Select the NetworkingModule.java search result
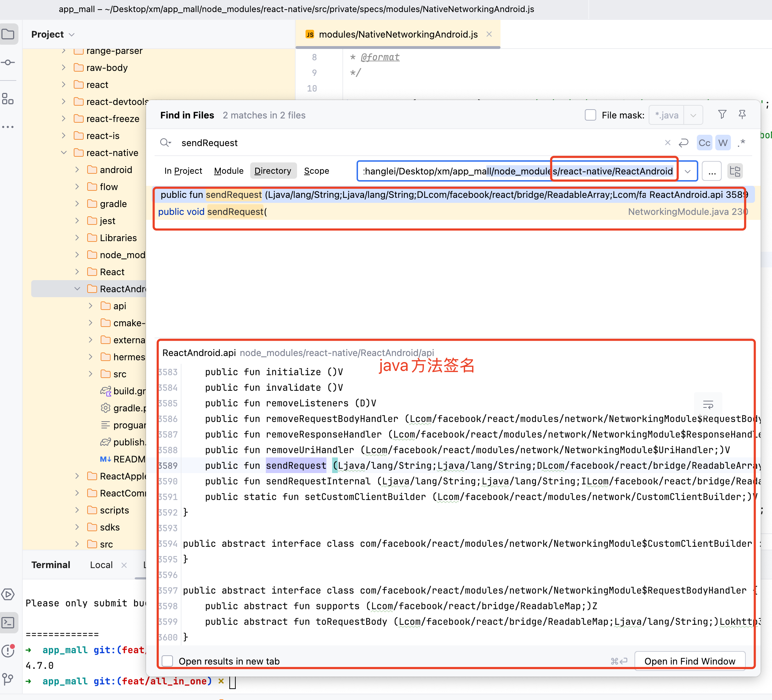The image size is (772, 700). 421,212
